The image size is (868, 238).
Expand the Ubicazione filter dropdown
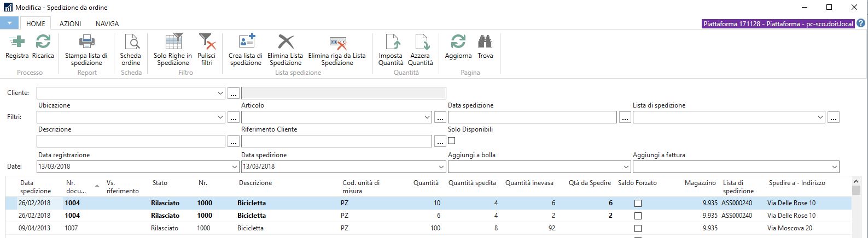pos(220,117)
